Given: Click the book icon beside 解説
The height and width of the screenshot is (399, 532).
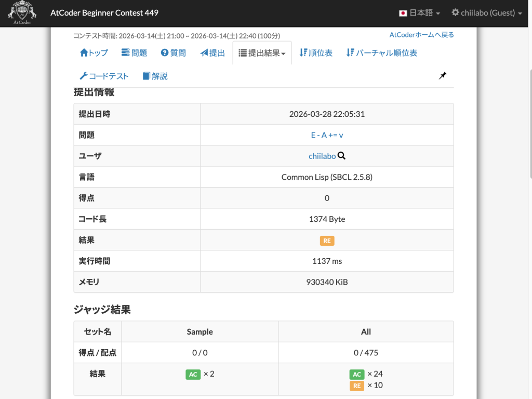Looking at the screenshot, I should click(146, 76).
